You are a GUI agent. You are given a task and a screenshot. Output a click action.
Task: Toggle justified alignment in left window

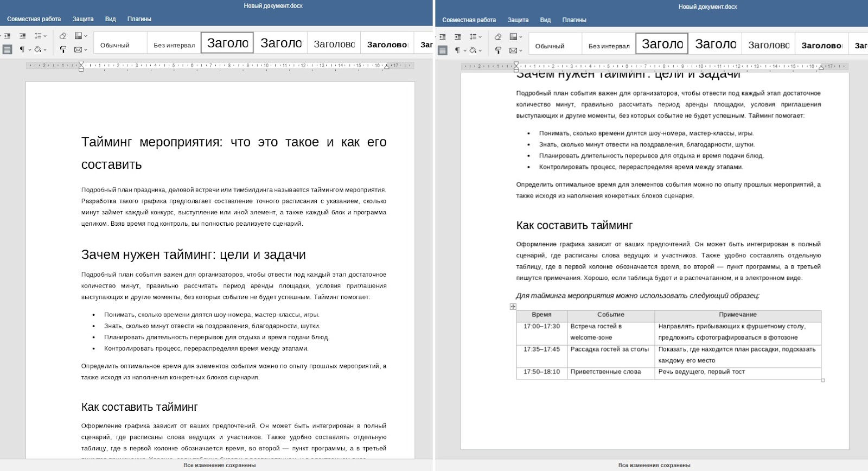7,49
